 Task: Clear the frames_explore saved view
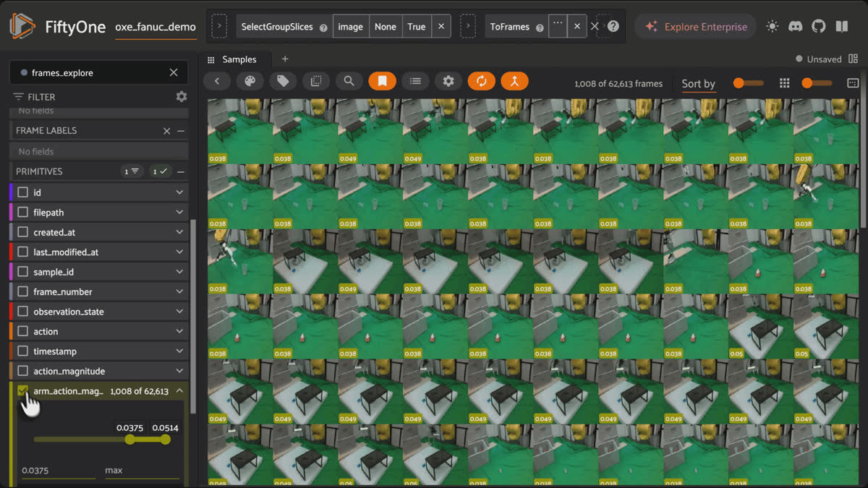174,72
